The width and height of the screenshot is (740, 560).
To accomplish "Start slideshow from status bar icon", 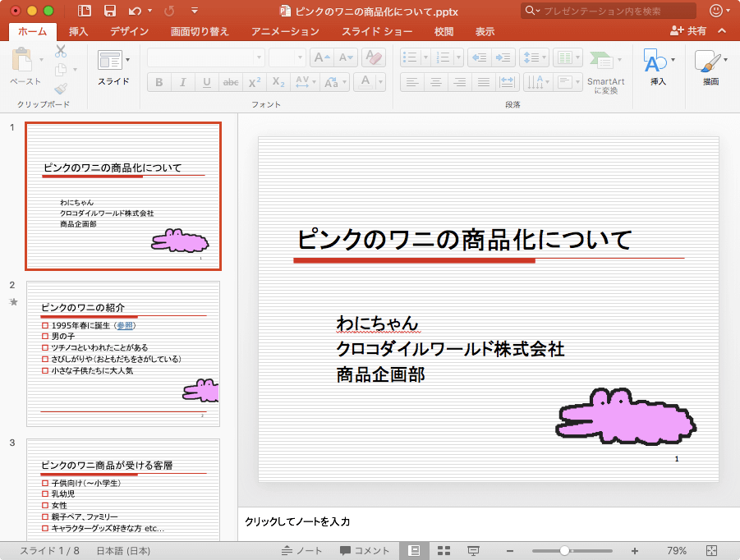I will [x=473, y=550].
